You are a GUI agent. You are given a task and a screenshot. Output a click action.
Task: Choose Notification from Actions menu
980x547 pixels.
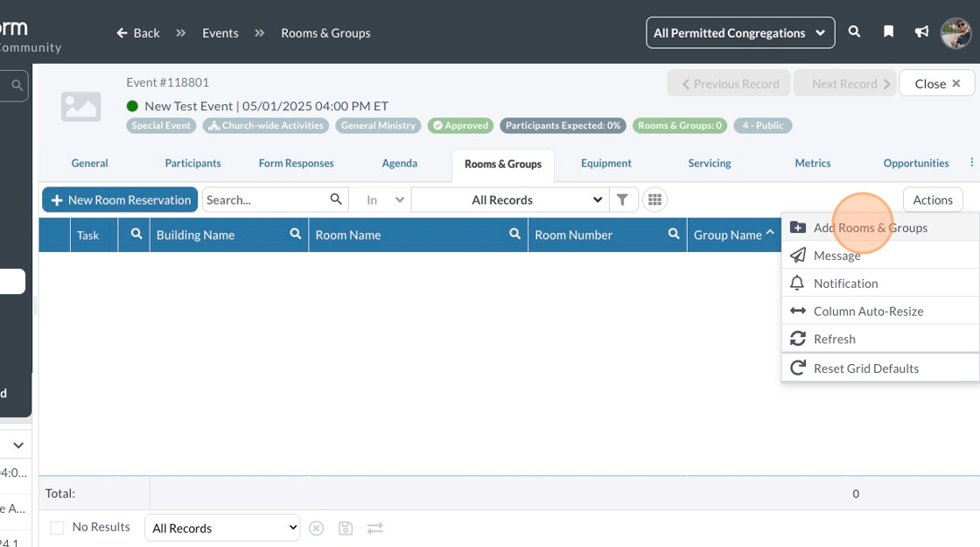tap(880, 284)
